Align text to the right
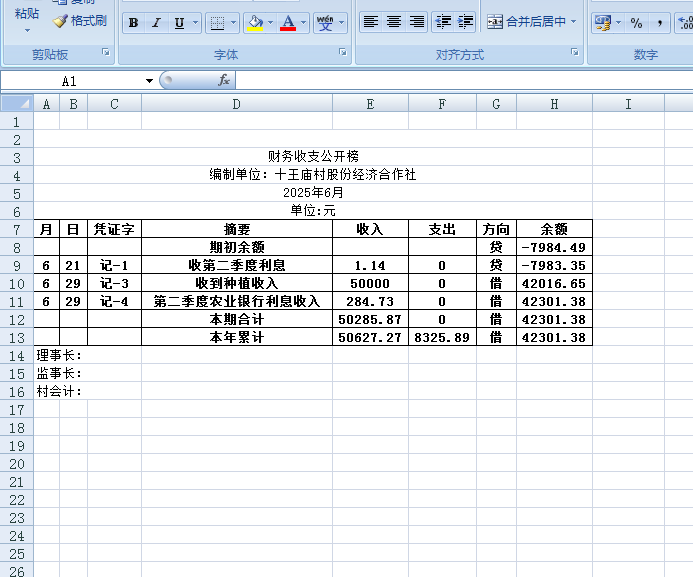693x577 pixels. click(x=417, y=22)
